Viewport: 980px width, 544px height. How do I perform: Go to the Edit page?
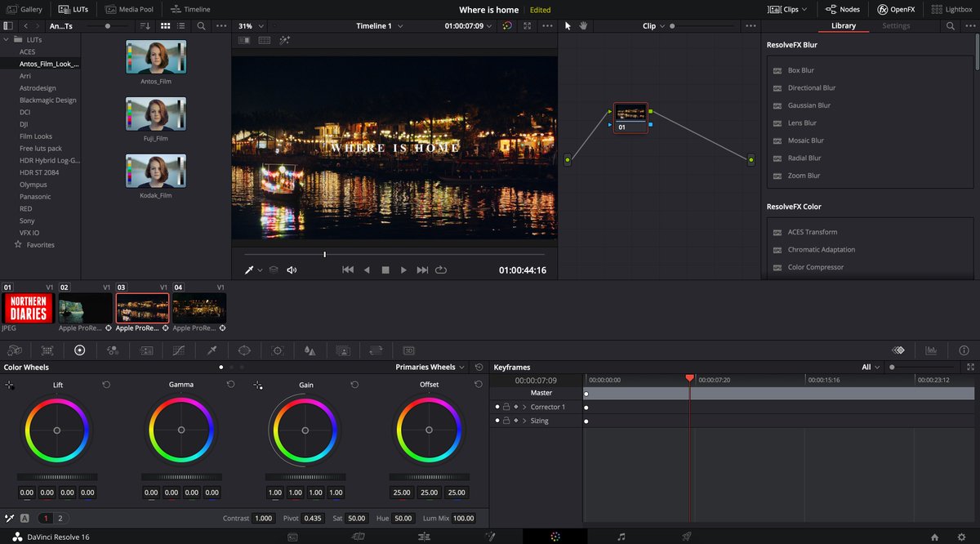424,537
